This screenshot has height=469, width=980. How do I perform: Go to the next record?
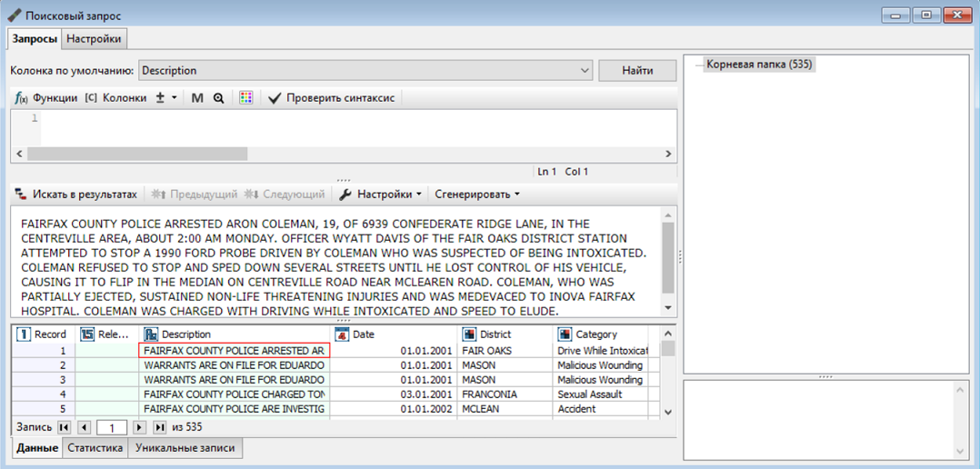tap(140, 428)
